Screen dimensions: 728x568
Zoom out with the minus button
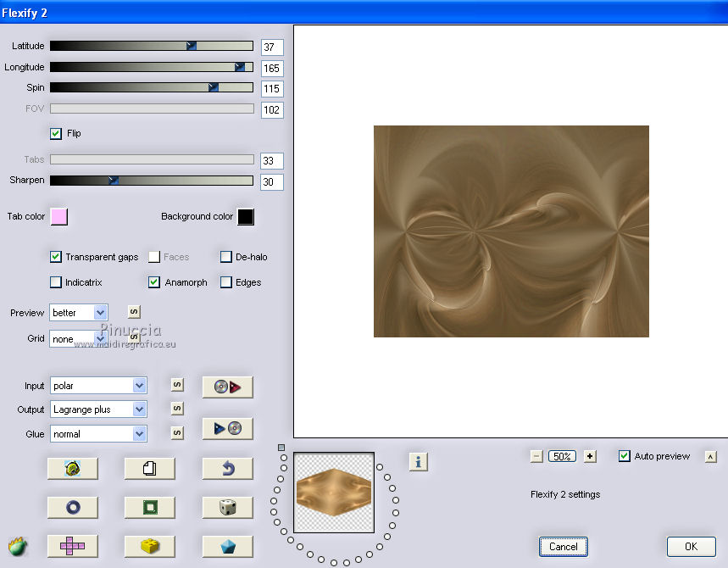[x=536, y=457]
